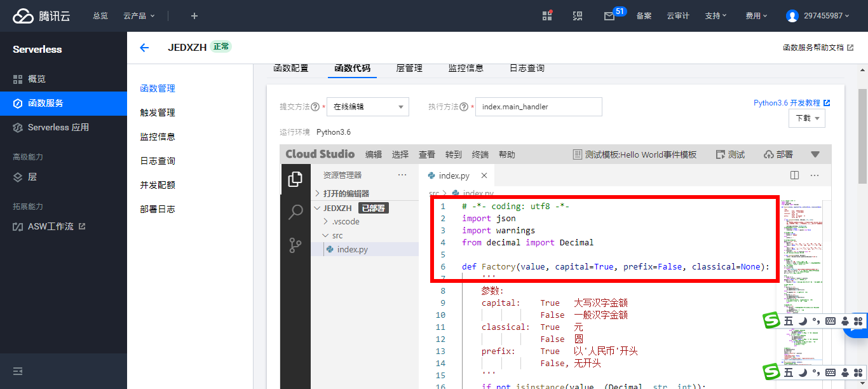Click the 执行方法 input field

tap(538, 107)
